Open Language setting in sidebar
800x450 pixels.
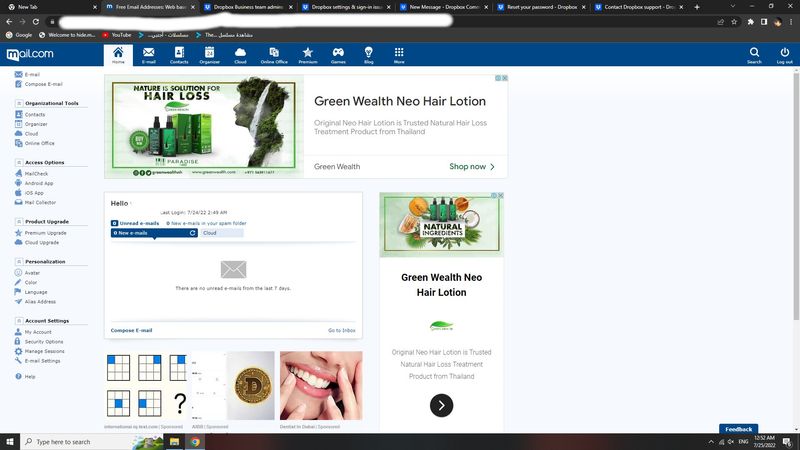[31, 292]
